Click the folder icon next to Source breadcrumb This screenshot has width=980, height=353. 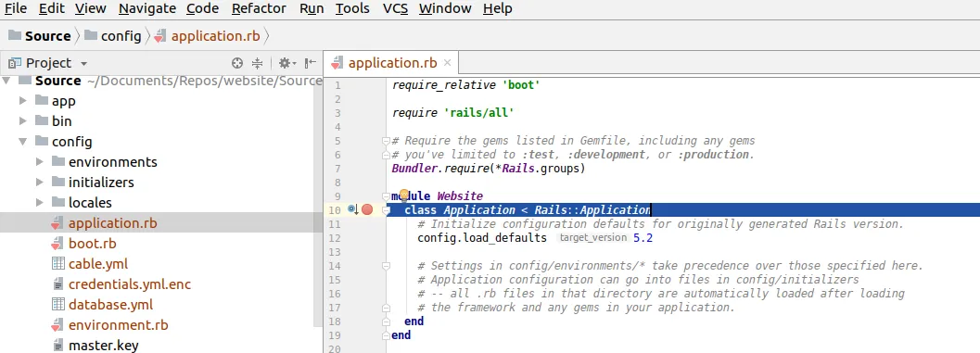pyautogui.click(x=15, y=35)
